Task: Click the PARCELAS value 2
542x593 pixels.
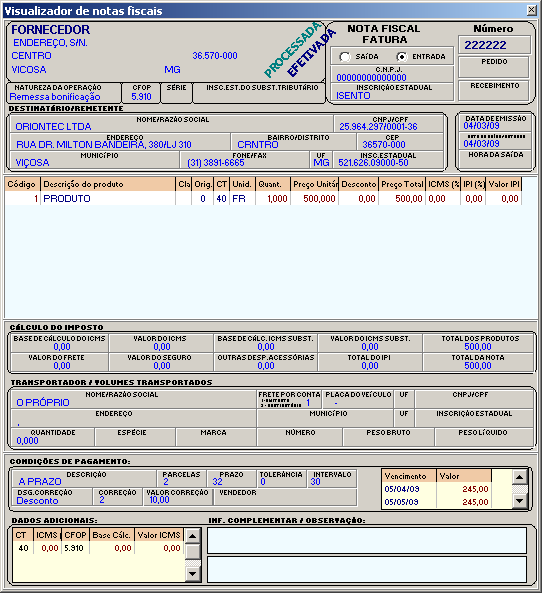Action: click(x=166, y=482)
